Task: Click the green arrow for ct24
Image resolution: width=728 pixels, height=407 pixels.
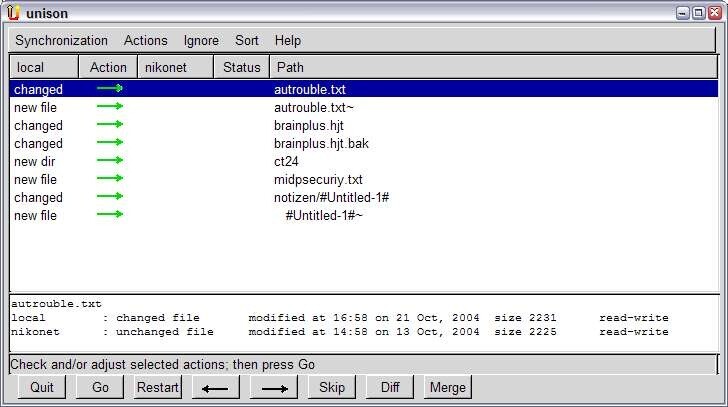Action: (x=110, y=161)
